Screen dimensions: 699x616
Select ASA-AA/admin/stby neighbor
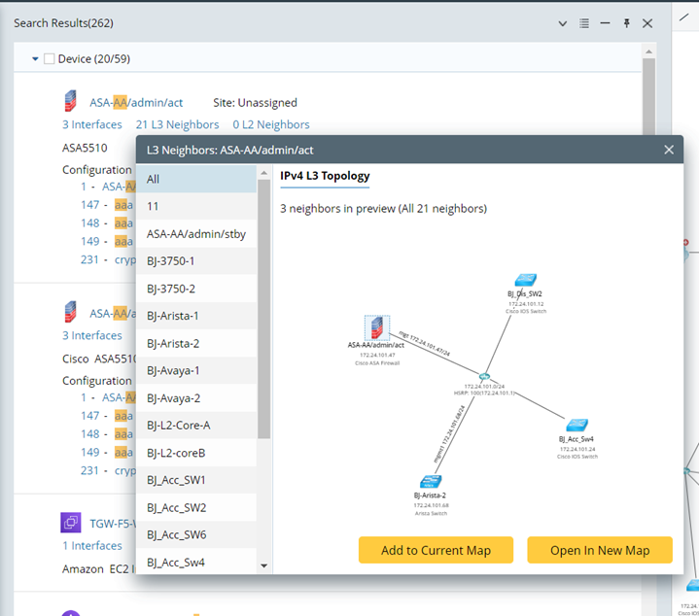pos(196,234)
